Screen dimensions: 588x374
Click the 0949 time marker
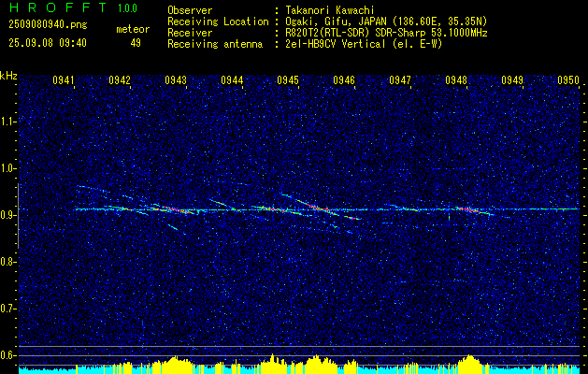tap(512, 80)
